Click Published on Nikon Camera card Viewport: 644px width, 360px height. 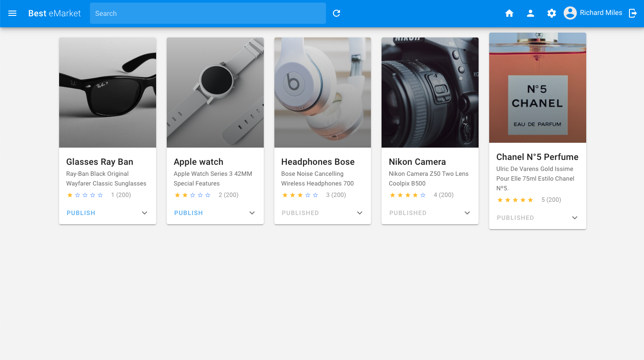408,213
